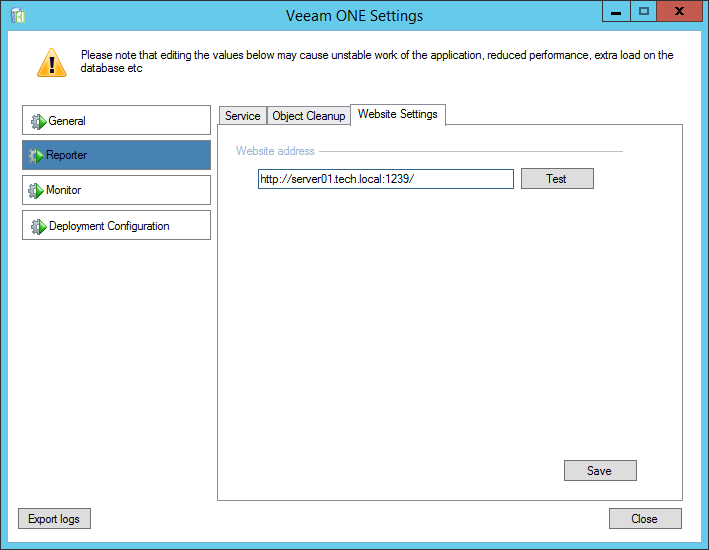Viewport: 709px width, 550px height.
Task: Click the Deployment Configuration gear icon
Action: click(38, 226)
